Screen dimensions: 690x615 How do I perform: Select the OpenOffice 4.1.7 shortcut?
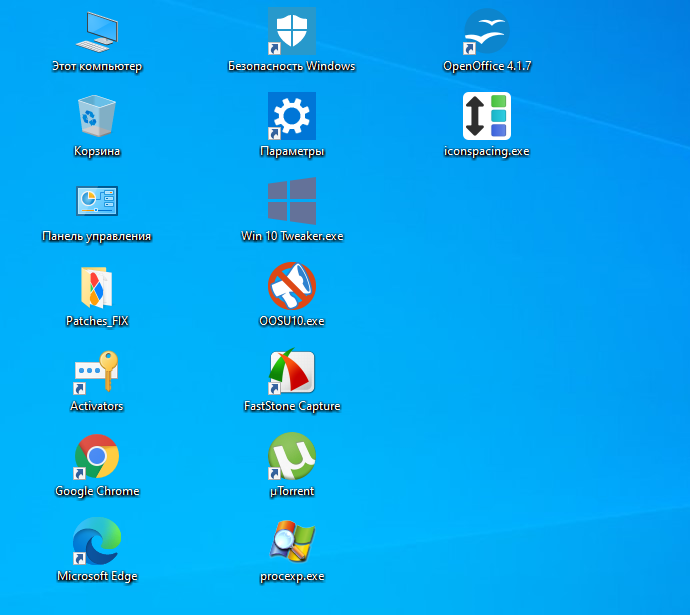[487, 31]
